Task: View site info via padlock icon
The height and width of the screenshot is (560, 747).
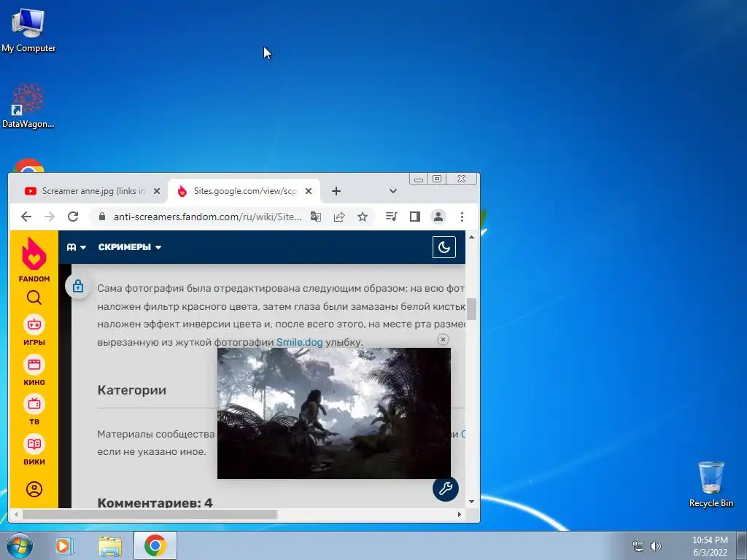Action: [102, 217]
